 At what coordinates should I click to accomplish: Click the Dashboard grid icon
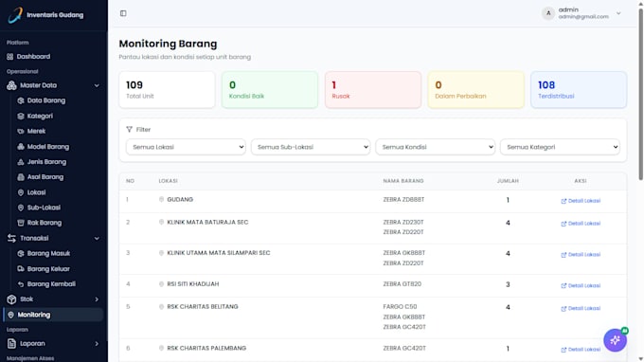(x=10, y=57)
